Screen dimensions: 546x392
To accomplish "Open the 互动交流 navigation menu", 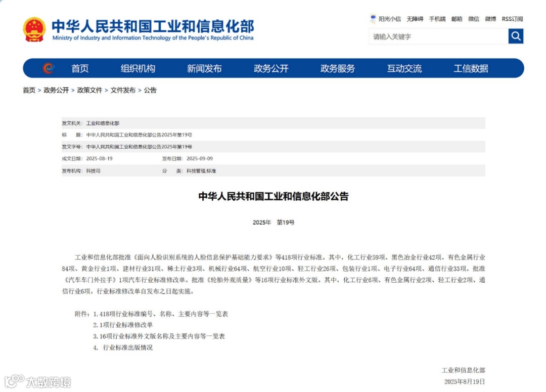I will click(x=404, y=68).
